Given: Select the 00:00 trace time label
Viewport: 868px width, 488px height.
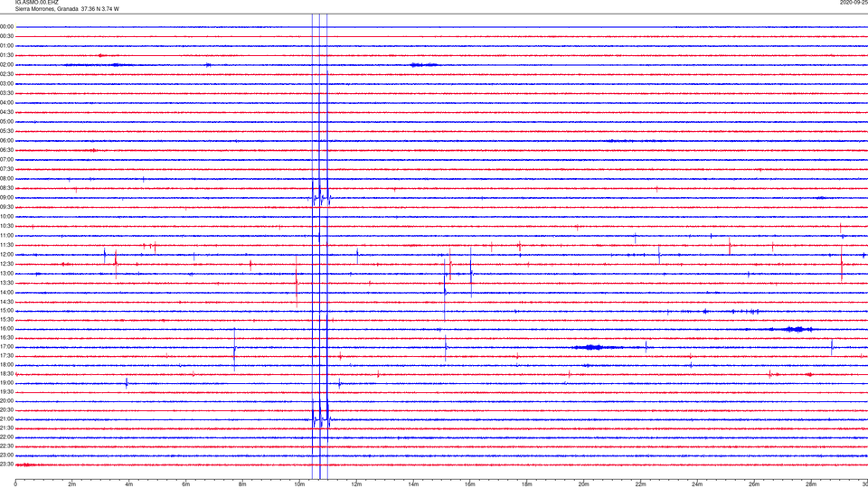Looking at the screenshot, I should (7, 26).
